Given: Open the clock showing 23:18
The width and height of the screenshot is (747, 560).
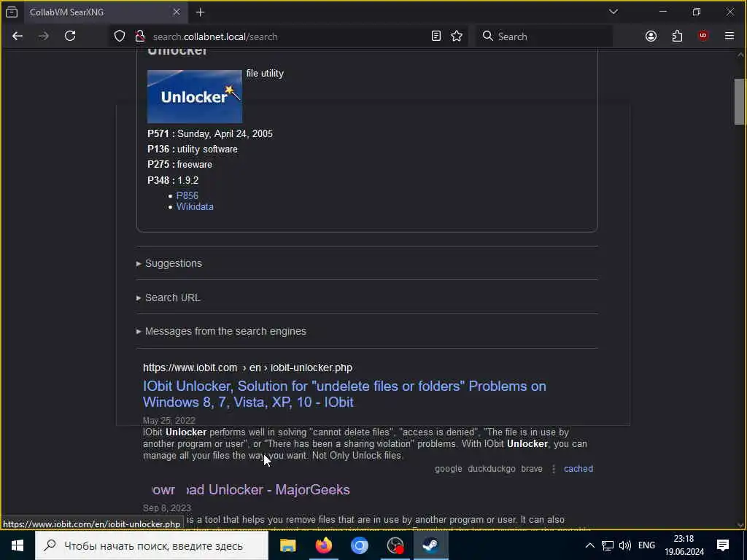Looking at the screenshot, I should 684,545.
